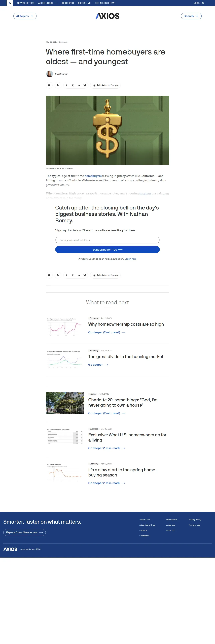Click the Axios logo icon in top bar

pos(10,3)
